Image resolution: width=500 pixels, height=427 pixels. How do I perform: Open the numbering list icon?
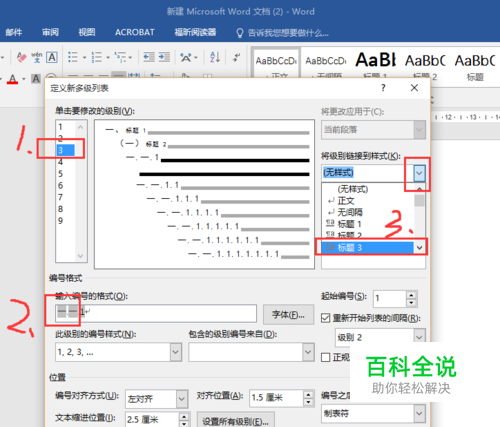pos(97,57)
